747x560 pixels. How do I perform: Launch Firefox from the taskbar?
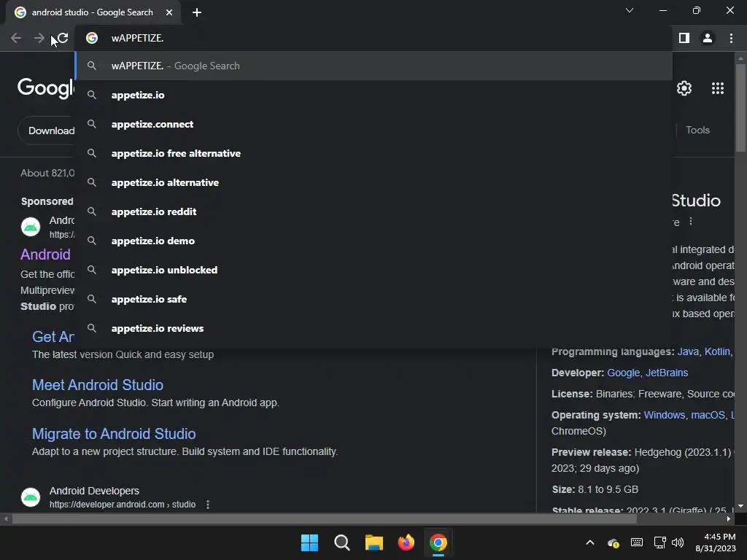[x=406, y=542]
